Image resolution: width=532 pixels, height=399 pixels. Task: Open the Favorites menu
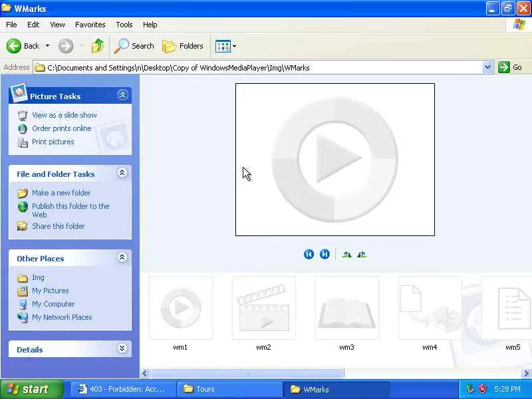(90, 25)
